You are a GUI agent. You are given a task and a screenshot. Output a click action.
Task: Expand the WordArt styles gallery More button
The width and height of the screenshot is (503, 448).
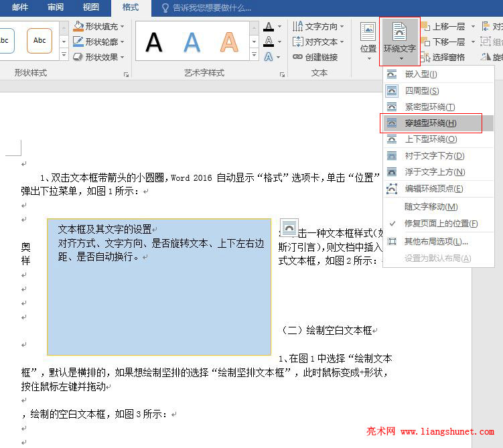tap(254, 54)
